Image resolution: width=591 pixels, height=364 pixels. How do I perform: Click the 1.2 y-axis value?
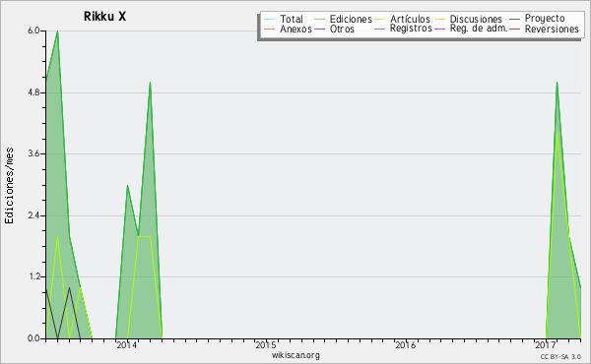click(x=33, y=276)
